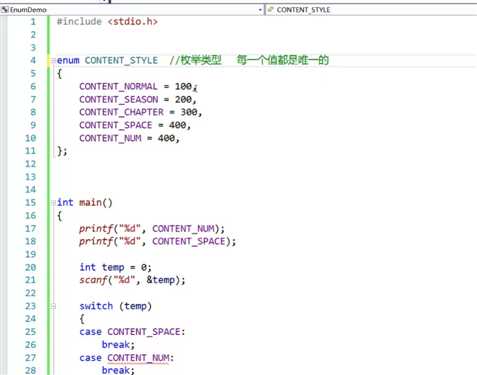This screenshot has width=477, height=375.
Task: Click CONTENT_STYLE in the enum declaration
Action: [121, 60]
